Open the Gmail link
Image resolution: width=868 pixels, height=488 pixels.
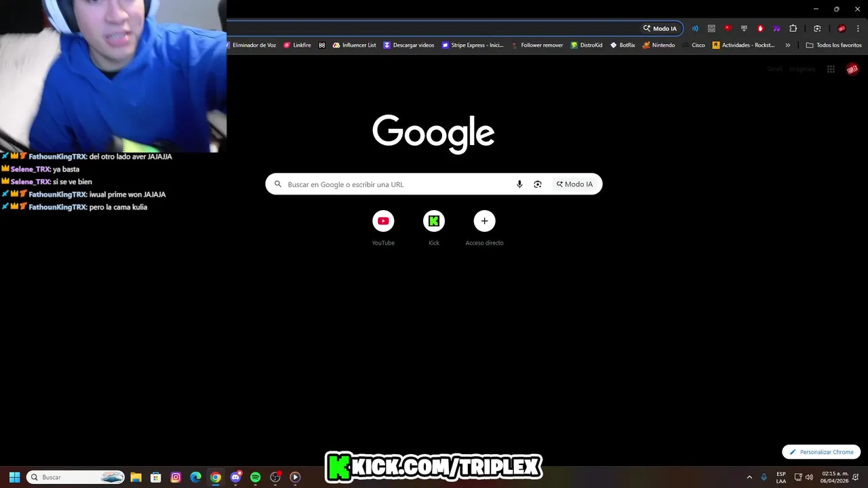[774, 69]
